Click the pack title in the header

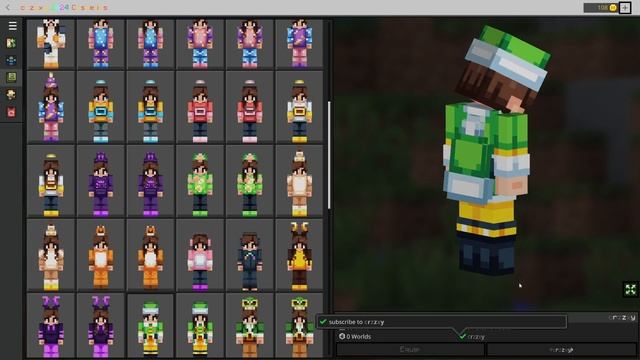(64, 7)
